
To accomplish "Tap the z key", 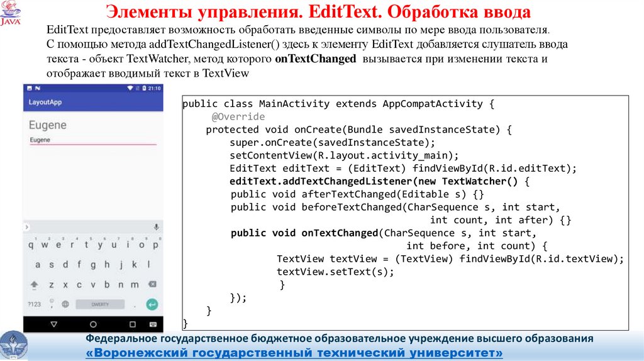I will [52, 285].
